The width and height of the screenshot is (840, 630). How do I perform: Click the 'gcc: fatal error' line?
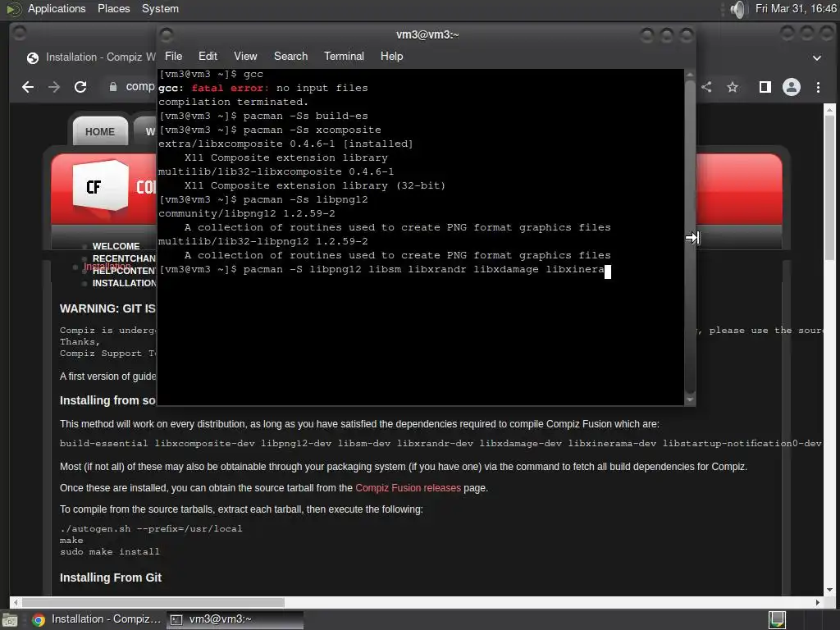[263, 89]
